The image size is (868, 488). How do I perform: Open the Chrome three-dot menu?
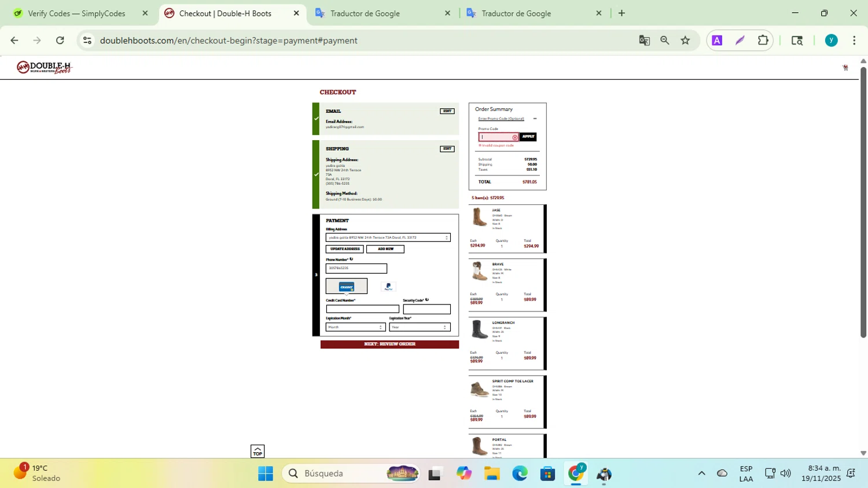click(854, 41)
